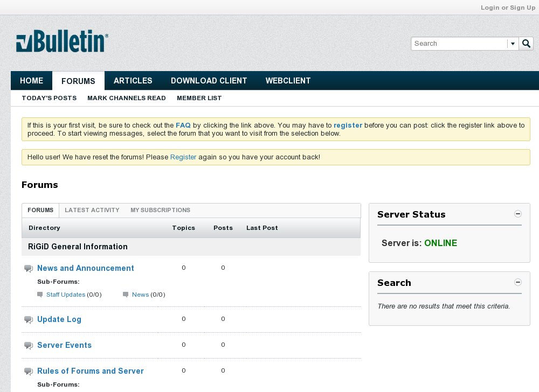This screenshot has width=539, height=392.
Task: Click the Rules of Forums speech-bubble icon
Action: [x=29, y=372]
